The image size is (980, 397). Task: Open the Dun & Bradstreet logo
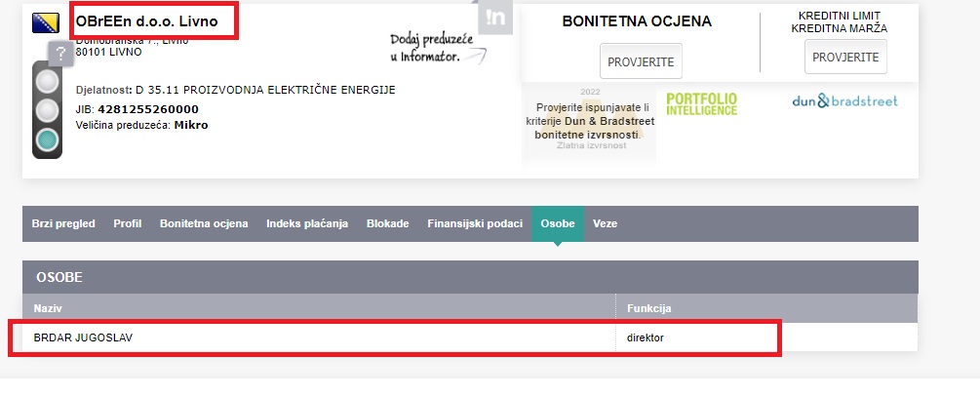844,100
